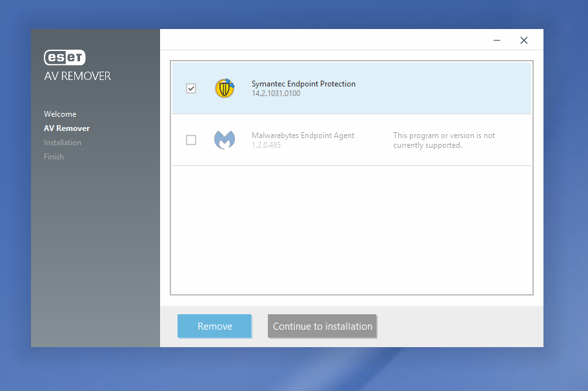Open the Installation step in sidebar
The height and width of the screenshot is (391, 588).
click(62, 143)
